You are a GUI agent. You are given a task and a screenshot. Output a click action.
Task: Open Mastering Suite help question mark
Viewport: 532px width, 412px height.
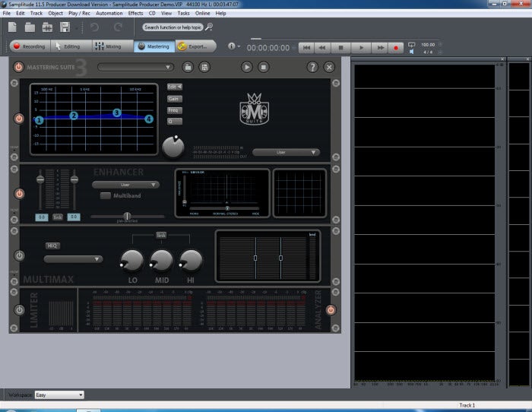coord(312,67)
